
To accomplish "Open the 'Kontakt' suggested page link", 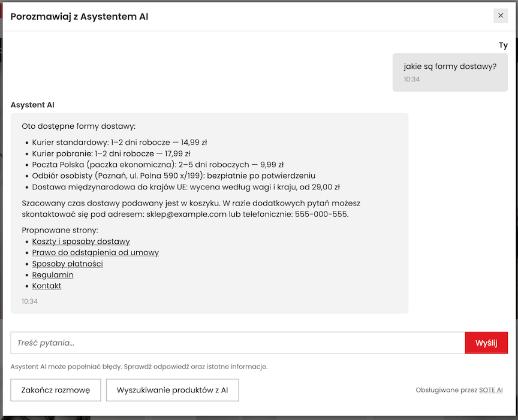I will [47, 286].
